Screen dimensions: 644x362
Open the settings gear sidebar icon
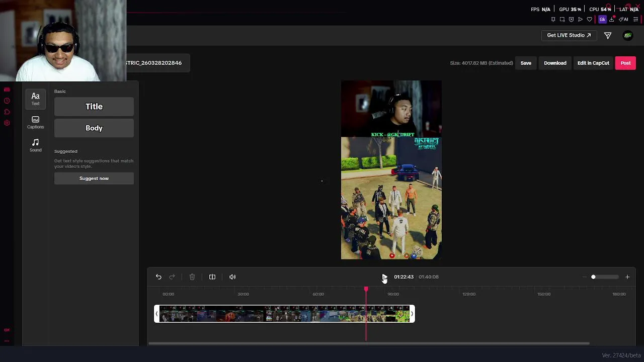point(7,123)
